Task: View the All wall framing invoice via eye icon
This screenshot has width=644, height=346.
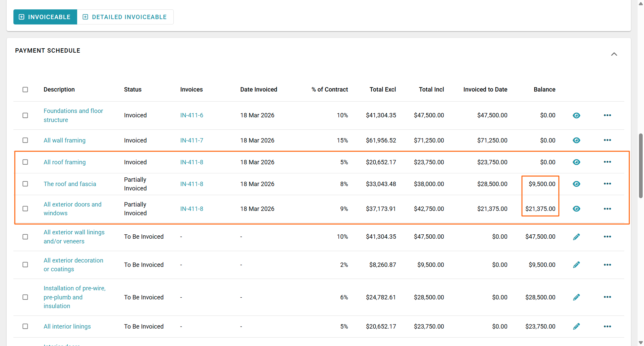Action: (576, 140)
